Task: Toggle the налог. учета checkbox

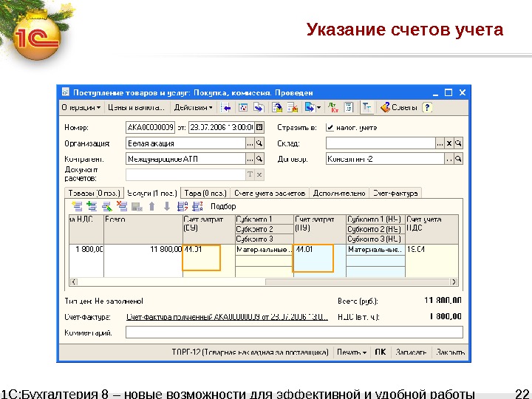Action: [x=330, y=128]
